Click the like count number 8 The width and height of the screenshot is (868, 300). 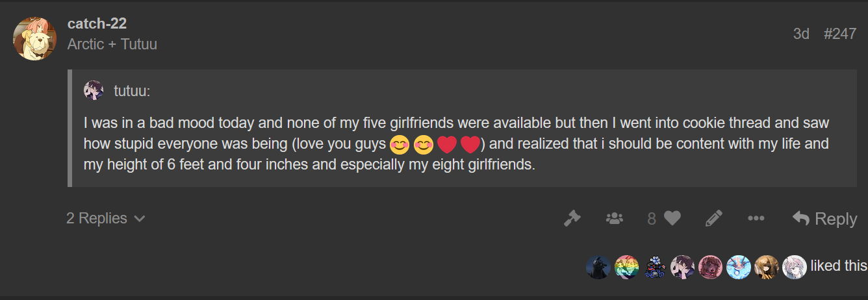point(652,219)
